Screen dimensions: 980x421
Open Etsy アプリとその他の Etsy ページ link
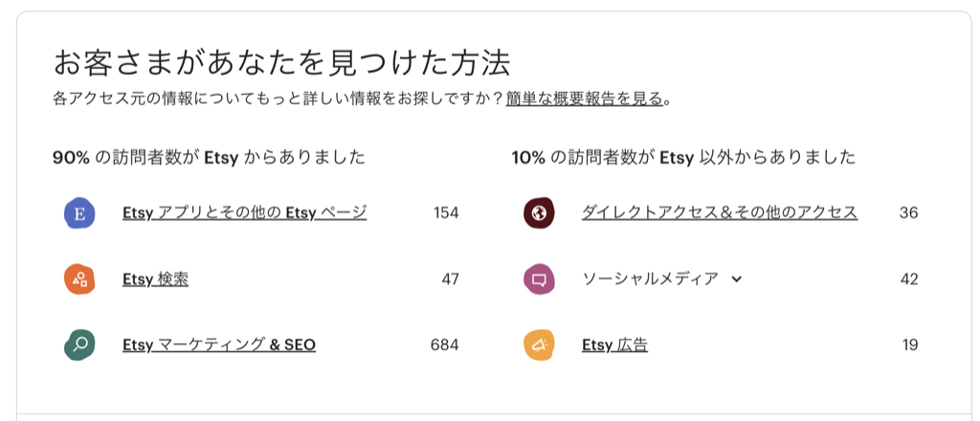pos(244,212)
